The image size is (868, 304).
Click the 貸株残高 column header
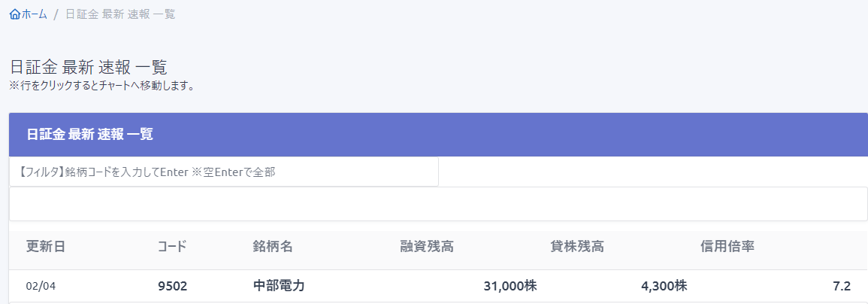577,246
